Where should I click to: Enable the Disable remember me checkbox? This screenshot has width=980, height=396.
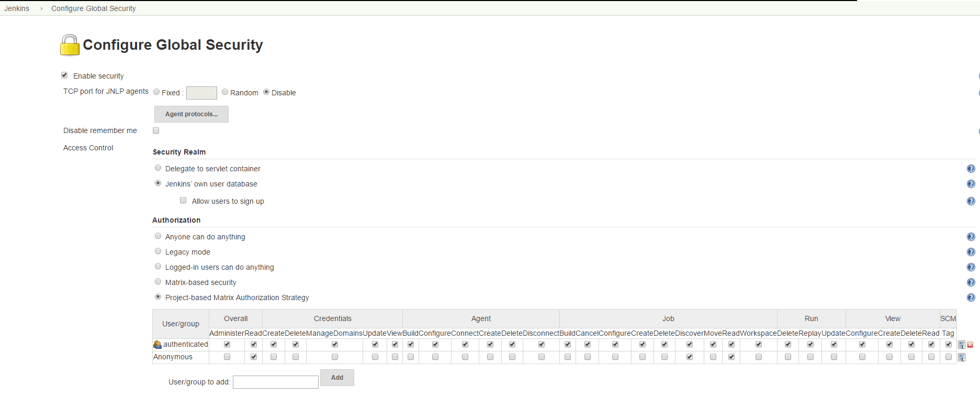coord(156,130)
